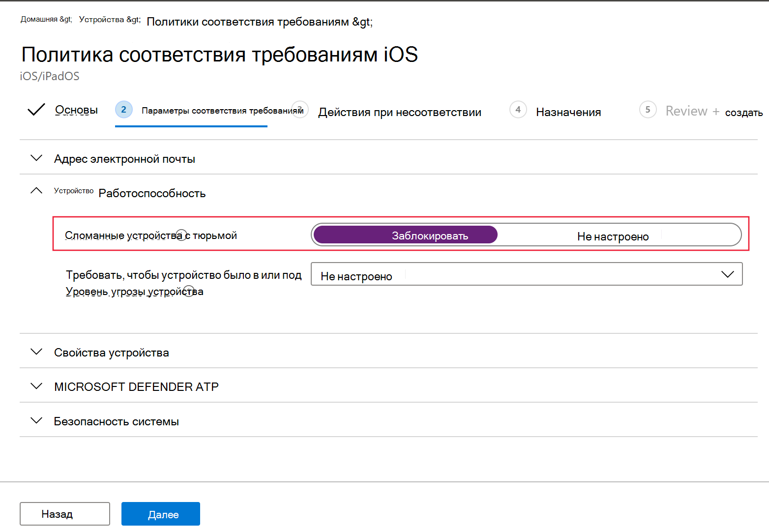Open the Действия при несоответствии step
Image resolution: width=769 pixels, height=532 pixels.
coord(399,112)
